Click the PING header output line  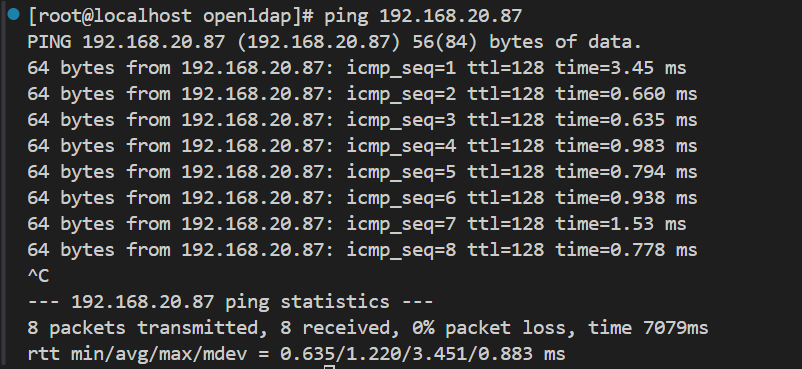click(335, 42)
